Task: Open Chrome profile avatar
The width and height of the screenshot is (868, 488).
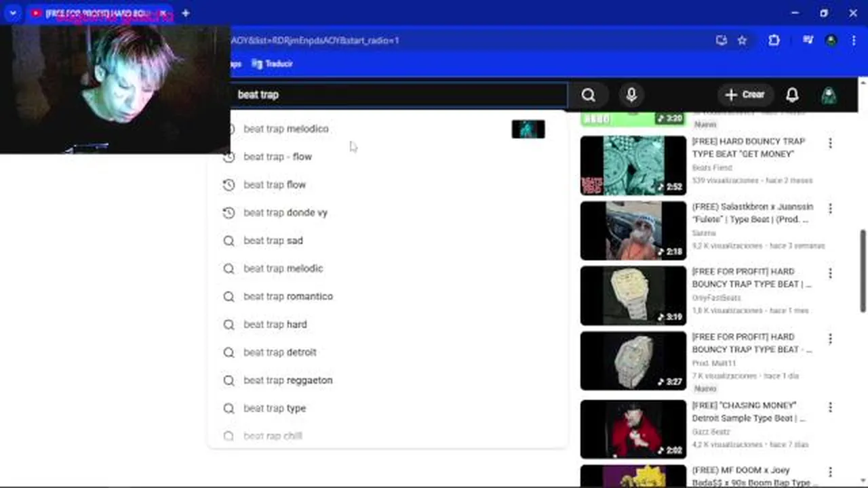Action: coord(831,40)
